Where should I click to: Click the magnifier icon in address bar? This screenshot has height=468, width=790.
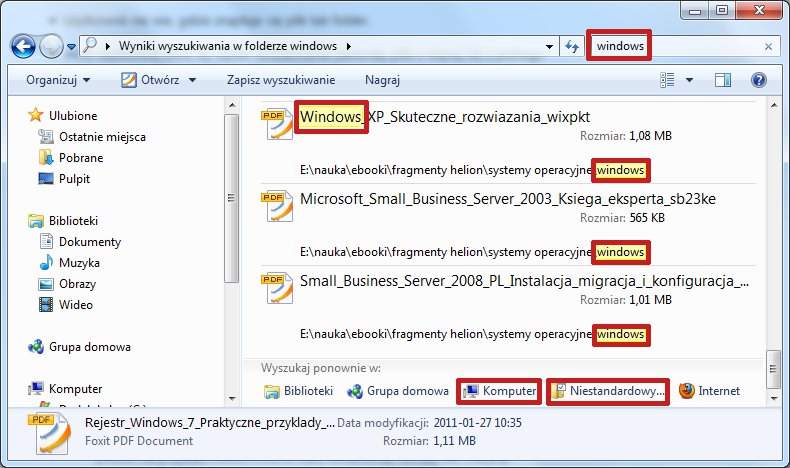[90, 45]
